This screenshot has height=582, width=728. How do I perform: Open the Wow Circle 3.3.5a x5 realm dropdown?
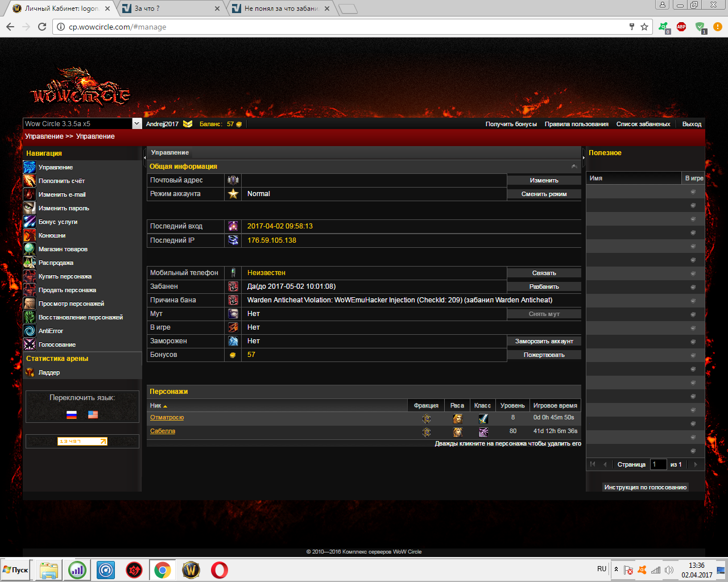136,123
